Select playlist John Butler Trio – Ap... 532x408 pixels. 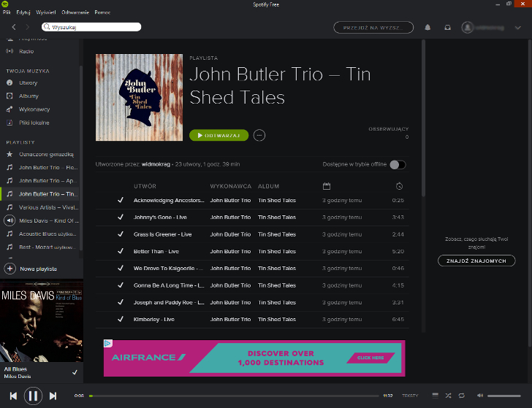[47, 180]
